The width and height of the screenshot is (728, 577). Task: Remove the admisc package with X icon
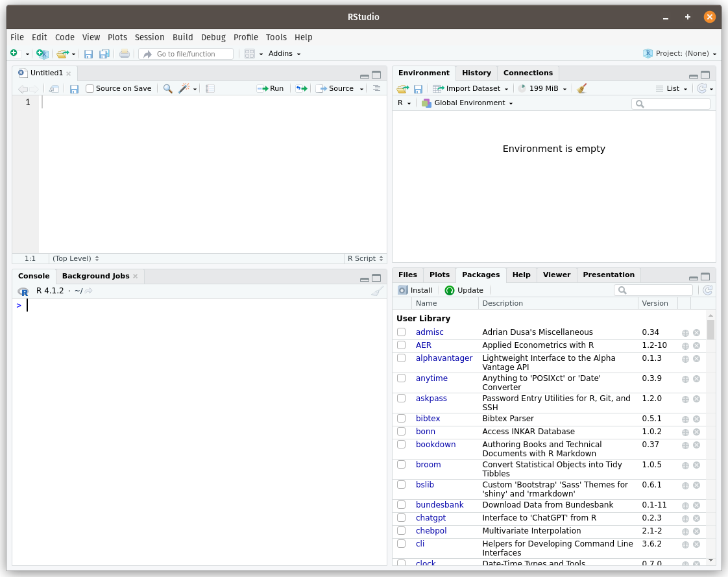tap(696, 333)
